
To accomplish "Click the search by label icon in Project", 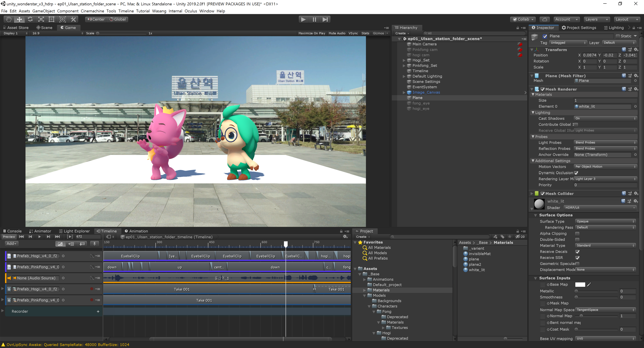I will pos(502,237).
